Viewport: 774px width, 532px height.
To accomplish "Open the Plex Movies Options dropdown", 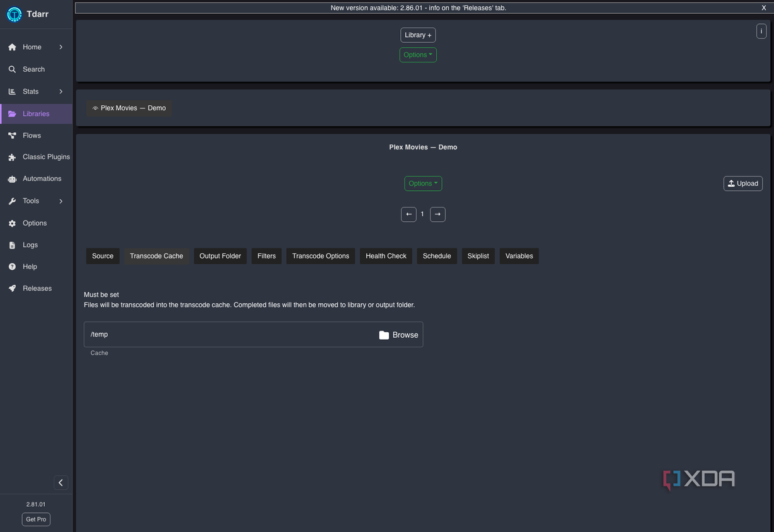I will pyautogui.click(x=423, y=183).
